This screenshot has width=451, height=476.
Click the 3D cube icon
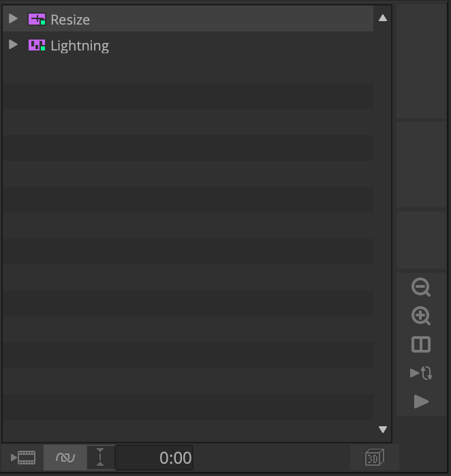374,458
